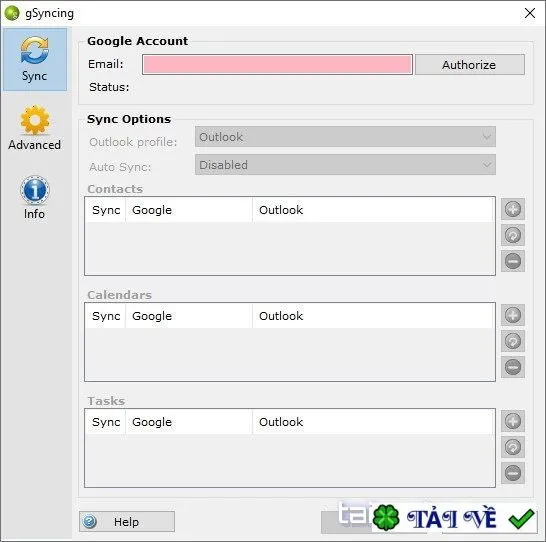Add a new Tasks sync pair
The image size is (546, 542).
point(513,421)
